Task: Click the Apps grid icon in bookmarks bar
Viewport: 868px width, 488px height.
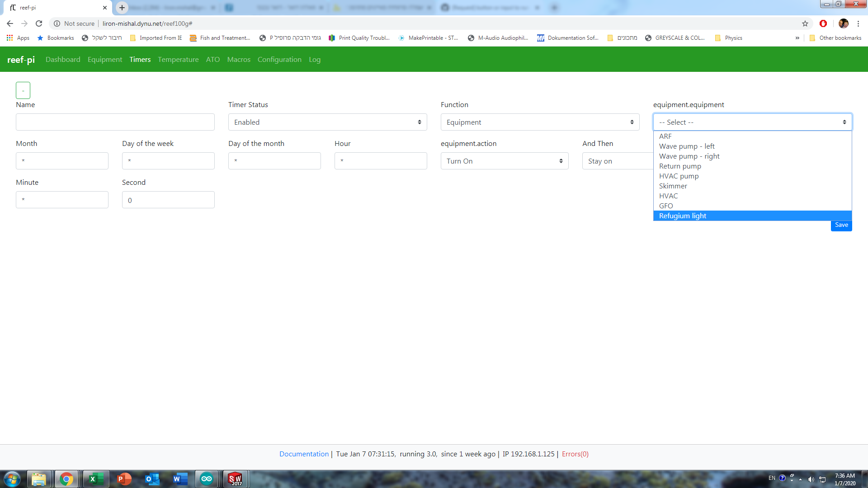Action: click(9, 38)
